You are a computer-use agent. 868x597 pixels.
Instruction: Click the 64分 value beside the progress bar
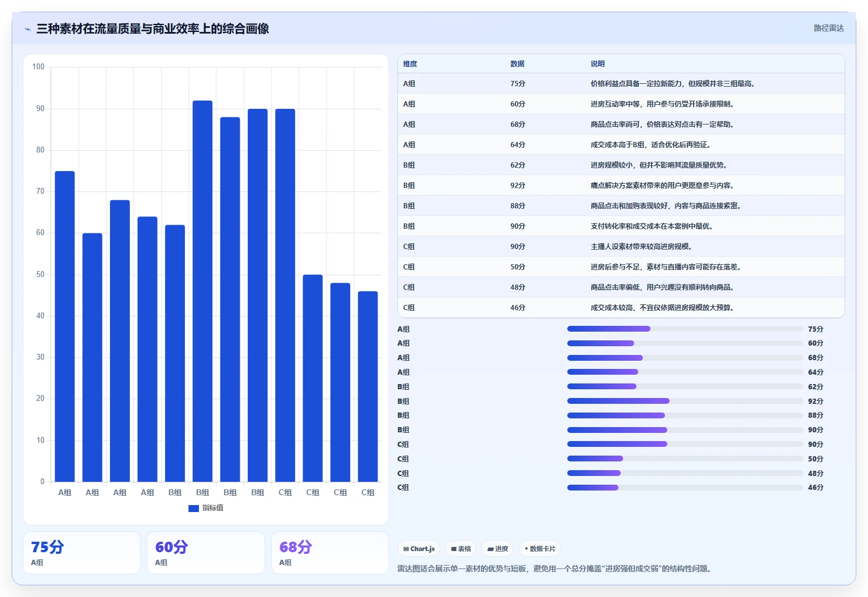[816, 372]
